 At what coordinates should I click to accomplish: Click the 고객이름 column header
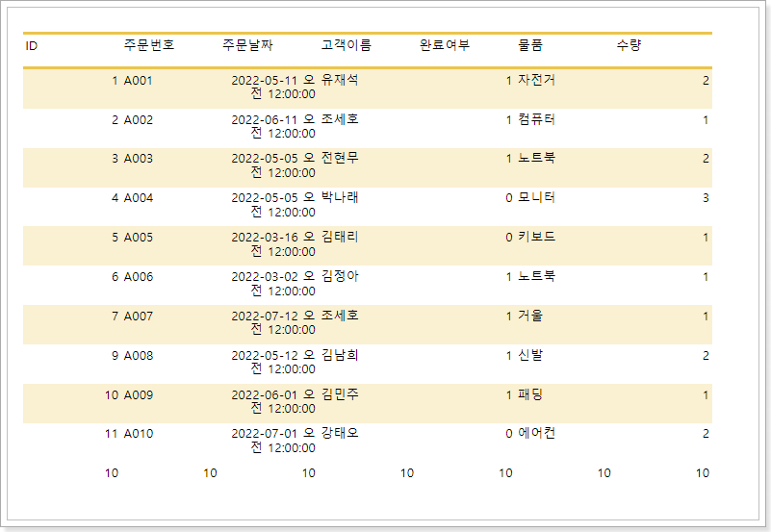pos(346,45)
